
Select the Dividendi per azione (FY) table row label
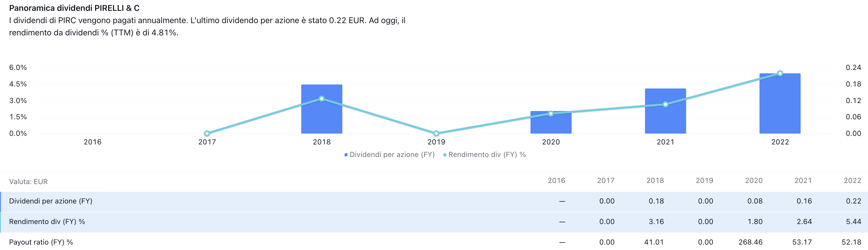click(x=51, y=201)
